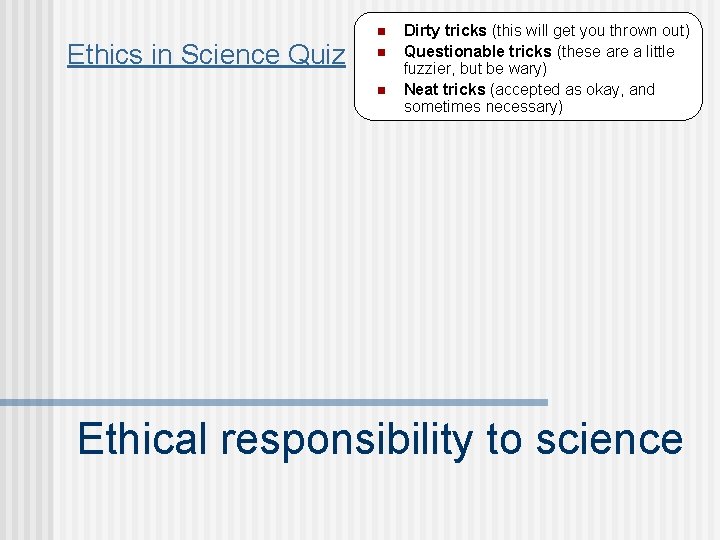Click the 'fuzzier, but be wary)' line
Viewport: 720px width, 540px height.
pyautogui.click(x=475, y=69)
